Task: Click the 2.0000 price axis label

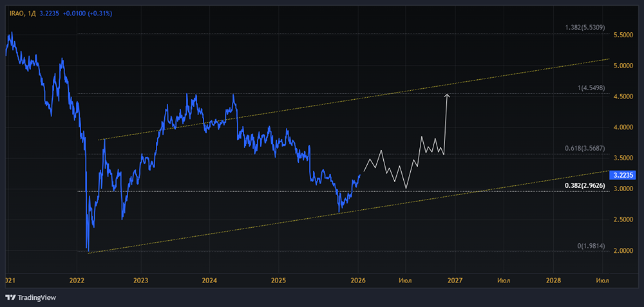Action: coord(623,251)
